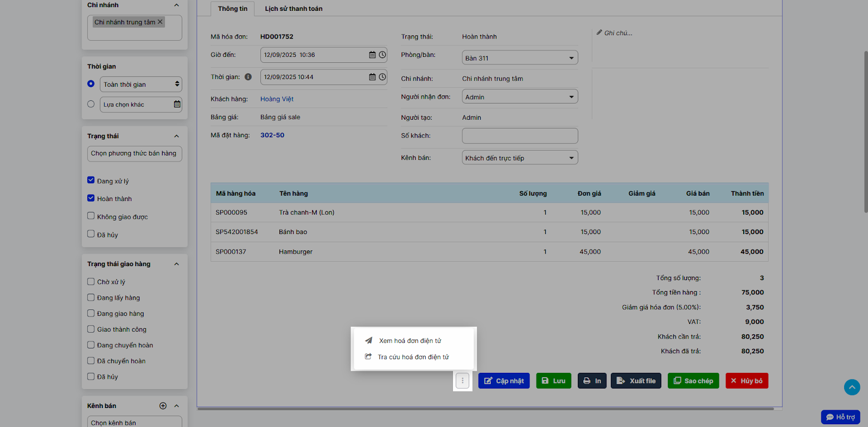Open calendar icon for the 10:44 Thời gian field
Screen dimensions: 868x427
(372, 77)
